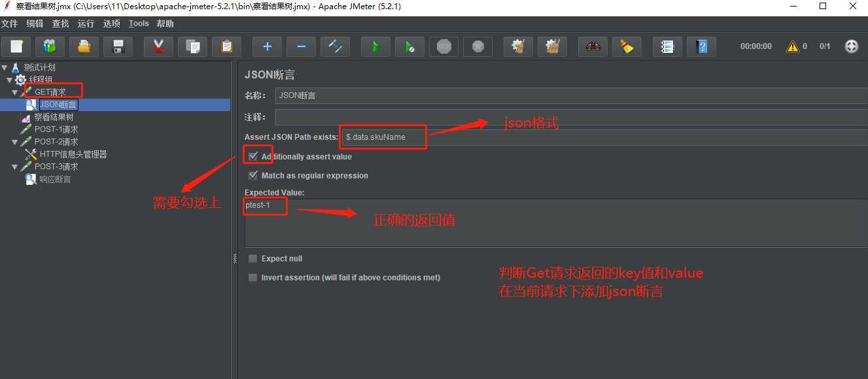Open the 帮助 menu

[165, 24]
